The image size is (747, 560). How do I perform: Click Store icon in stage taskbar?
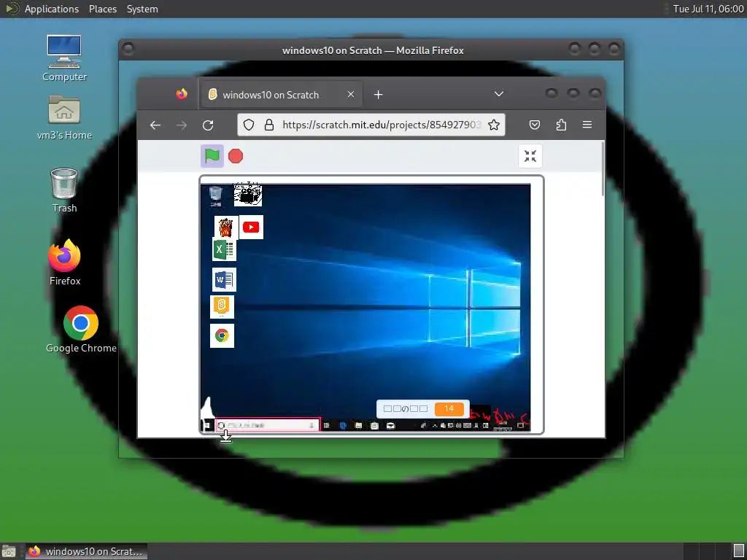374,426
